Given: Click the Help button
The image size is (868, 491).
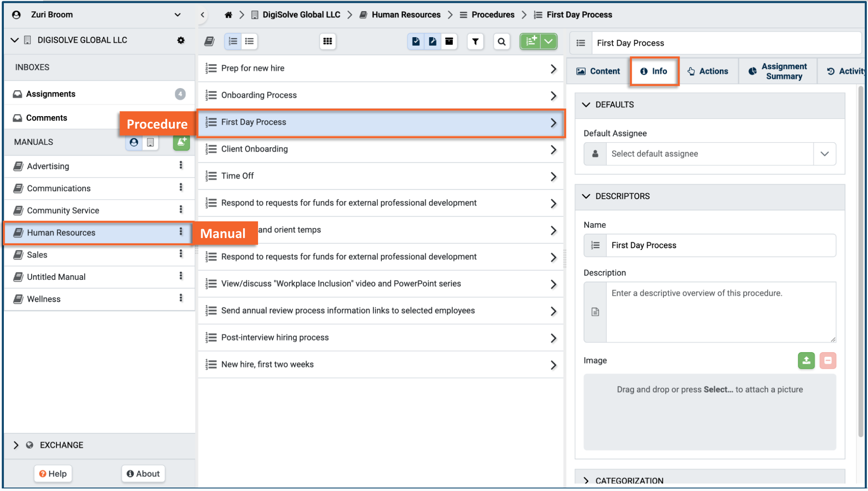Looking at the screenshot, I should tap(53, 473).
